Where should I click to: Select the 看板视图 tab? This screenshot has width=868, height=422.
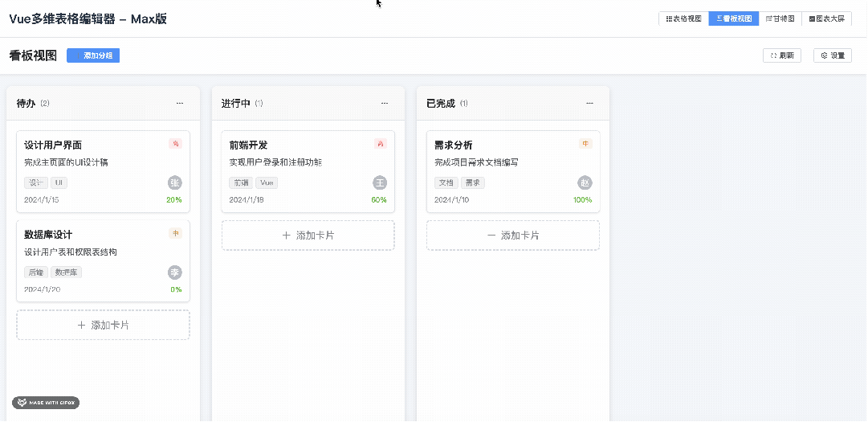734,18
